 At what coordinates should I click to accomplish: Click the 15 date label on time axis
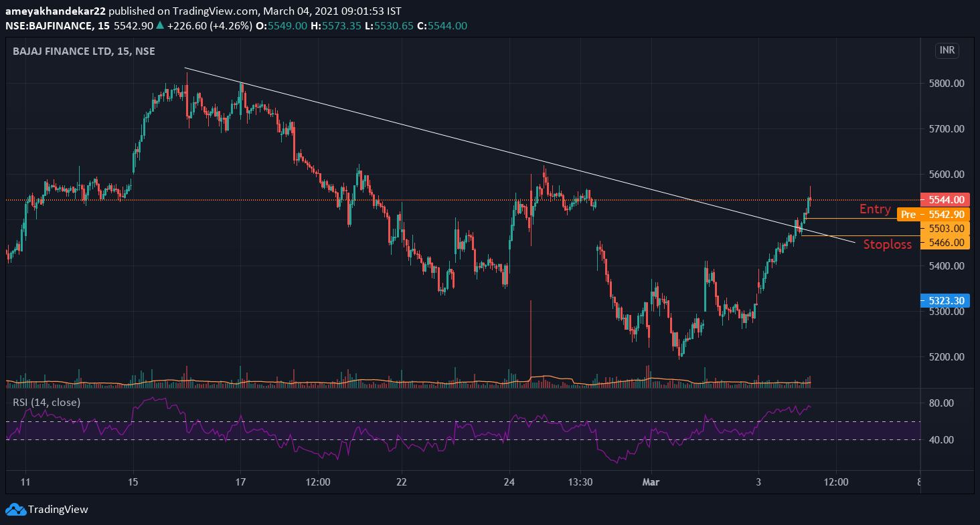[133, 482]
